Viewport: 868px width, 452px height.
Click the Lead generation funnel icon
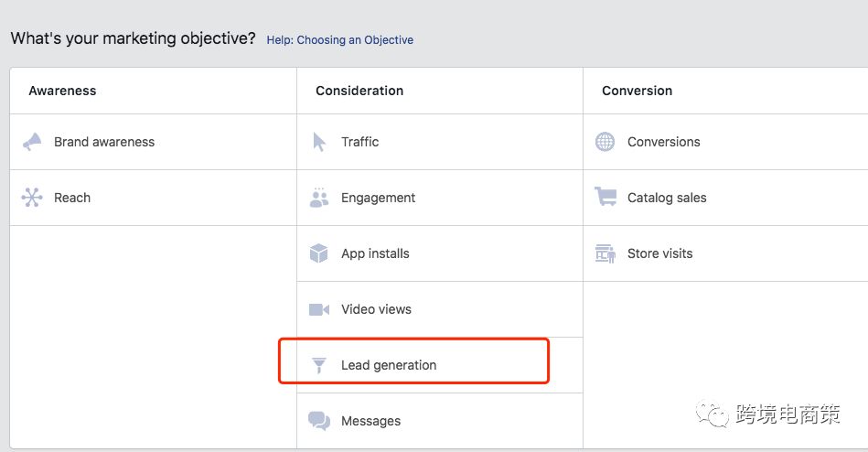pos(319,365)
